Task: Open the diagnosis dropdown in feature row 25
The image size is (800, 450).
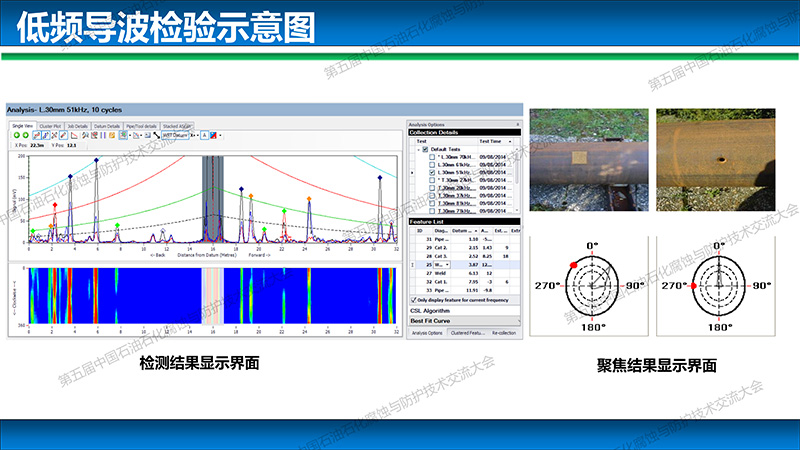Action: pos(447,265)
